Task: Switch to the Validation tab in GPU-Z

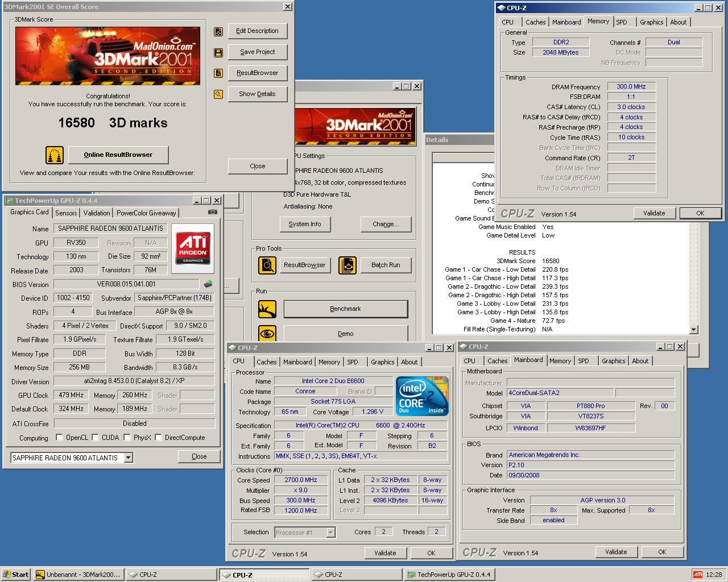Action: point(97,213)
